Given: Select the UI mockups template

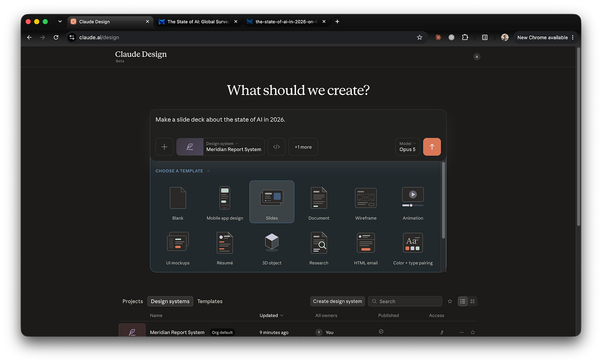Looking at the screenshot, I should 178,248.
